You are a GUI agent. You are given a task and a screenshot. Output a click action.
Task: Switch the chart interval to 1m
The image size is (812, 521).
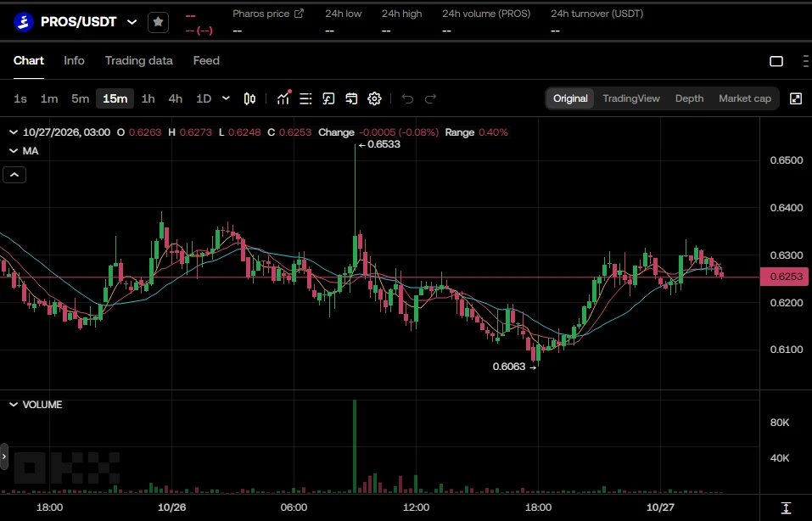49,98
